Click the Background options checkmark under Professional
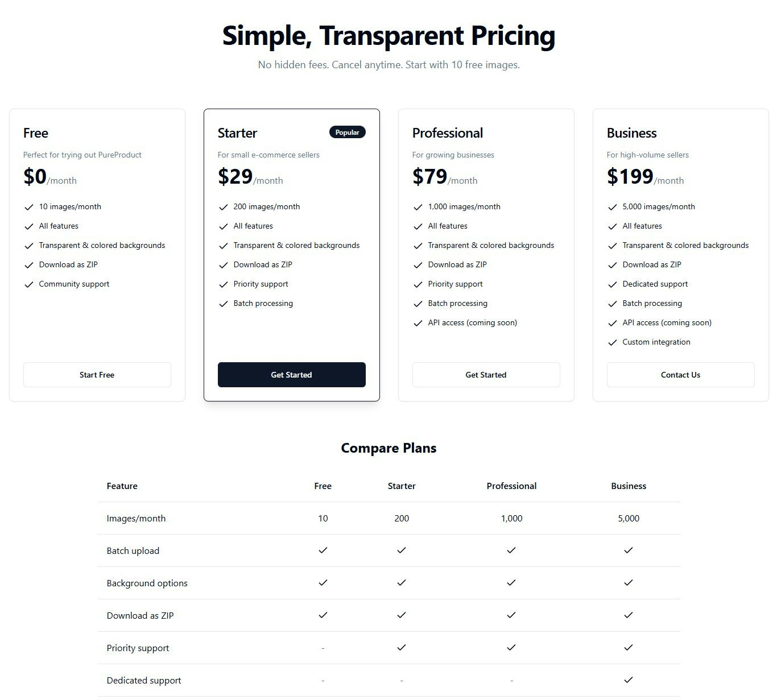The height and width of the screenshot is (700, 781). point(511,583)
